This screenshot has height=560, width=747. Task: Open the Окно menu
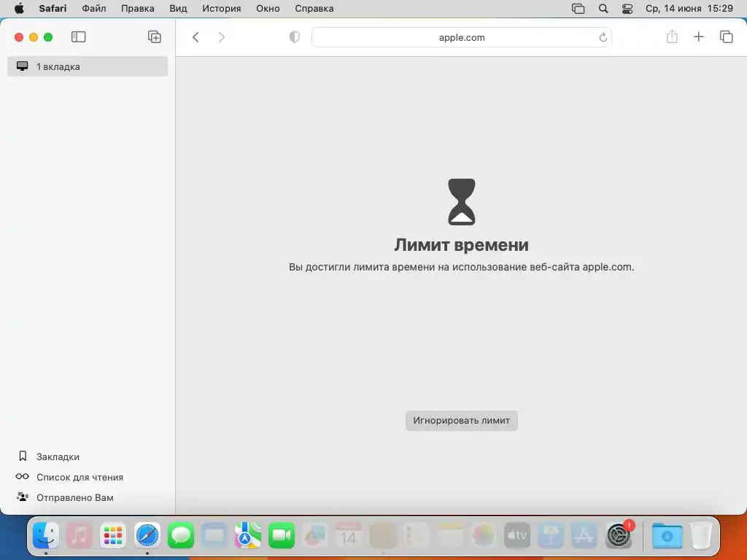pos(268,9)
